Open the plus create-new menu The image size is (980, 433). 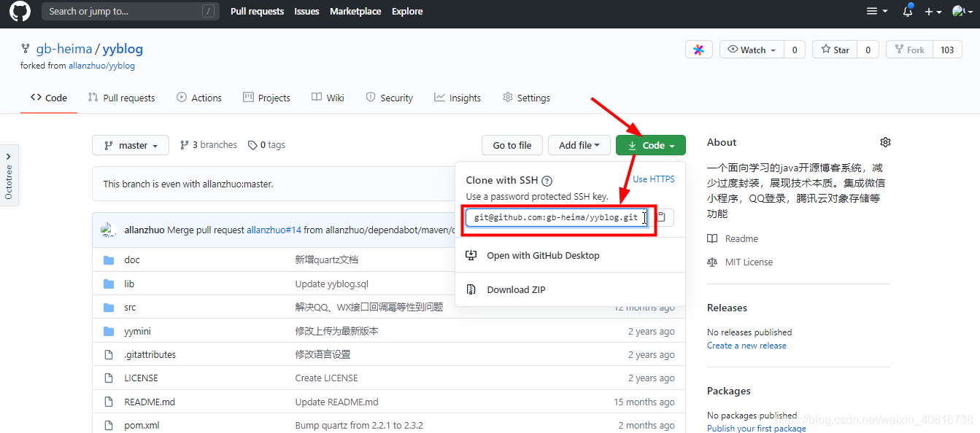[933, 12]
